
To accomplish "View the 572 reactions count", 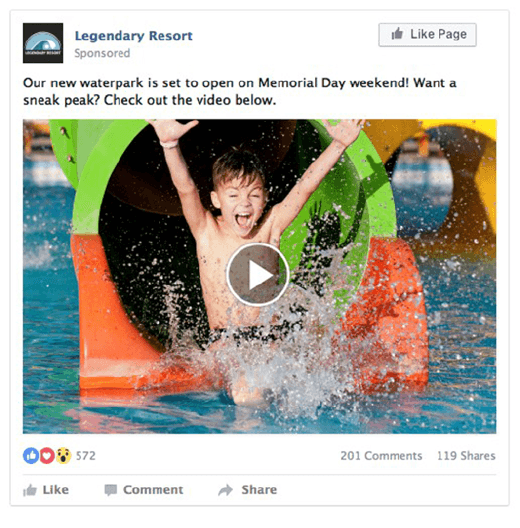I will (86, 456).
